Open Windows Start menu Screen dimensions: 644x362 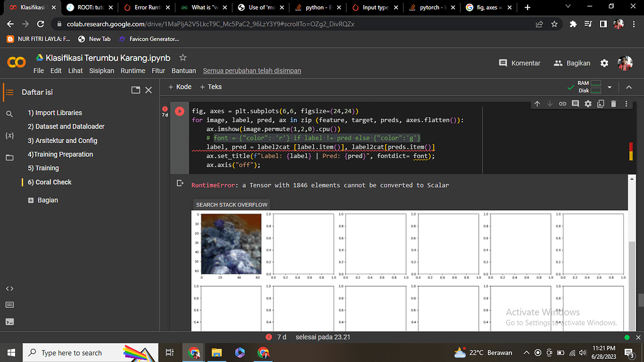11,353
